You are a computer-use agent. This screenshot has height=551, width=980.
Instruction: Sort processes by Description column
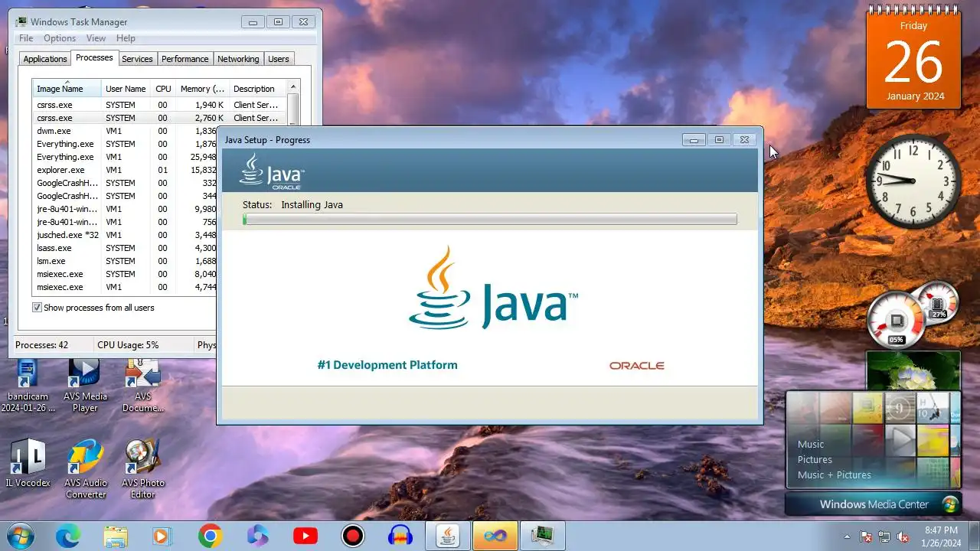point(257,89)
